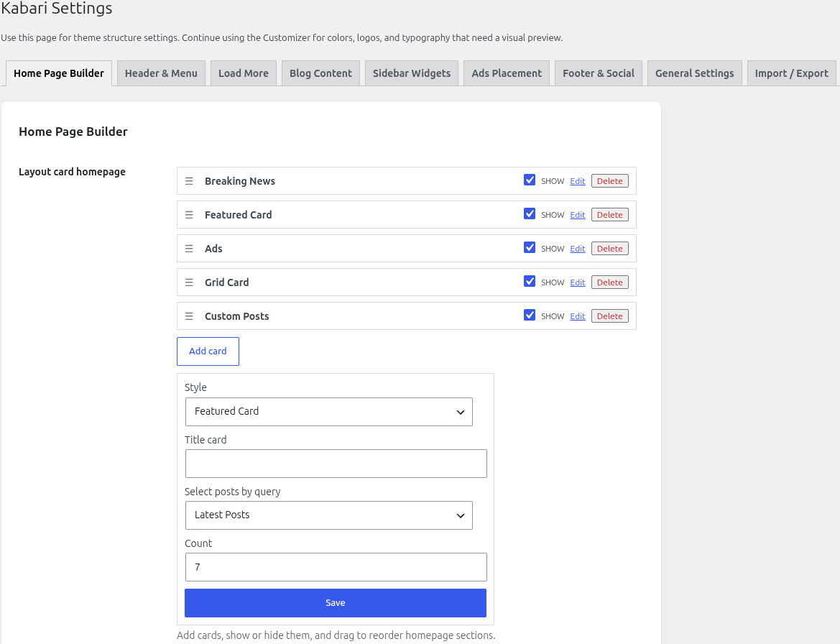This screenshot has width=840, height=644.
Task: Delete the Breaking News card
Action: tap(609, 181)
